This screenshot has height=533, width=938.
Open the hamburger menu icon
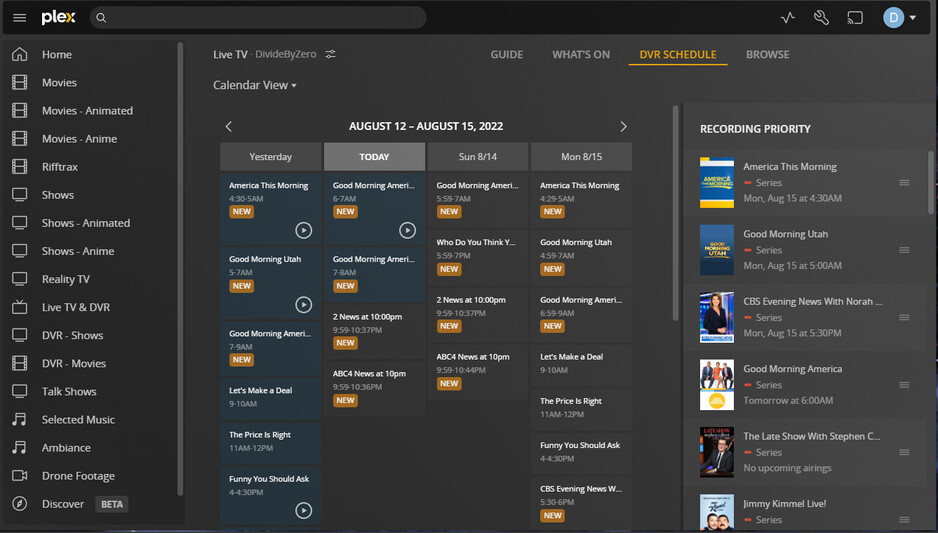click(19, 17)
